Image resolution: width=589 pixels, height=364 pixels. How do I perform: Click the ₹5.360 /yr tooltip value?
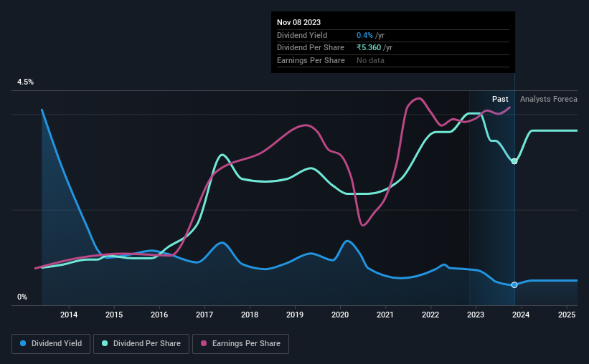coord(374,47)
